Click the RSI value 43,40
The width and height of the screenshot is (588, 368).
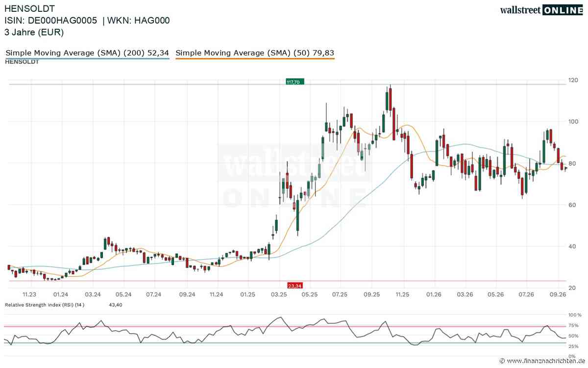tap(115, 305)
